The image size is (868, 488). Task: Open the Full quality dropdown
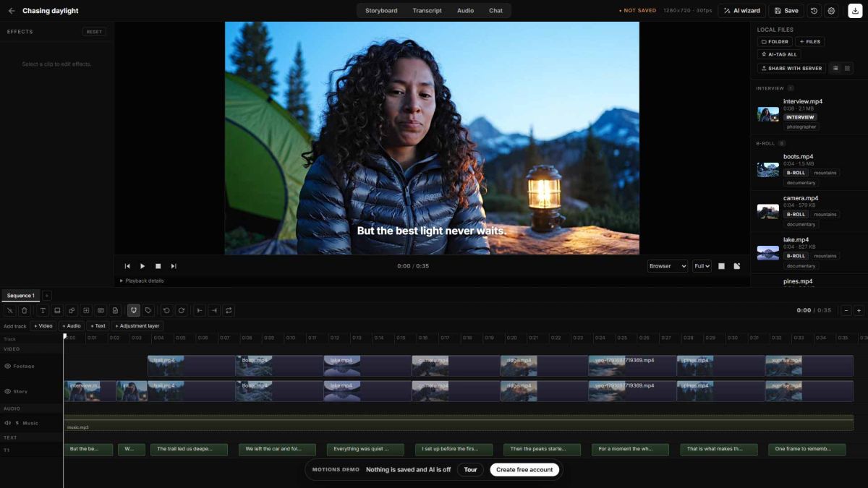pyautogui.click(x=702, y=266)
